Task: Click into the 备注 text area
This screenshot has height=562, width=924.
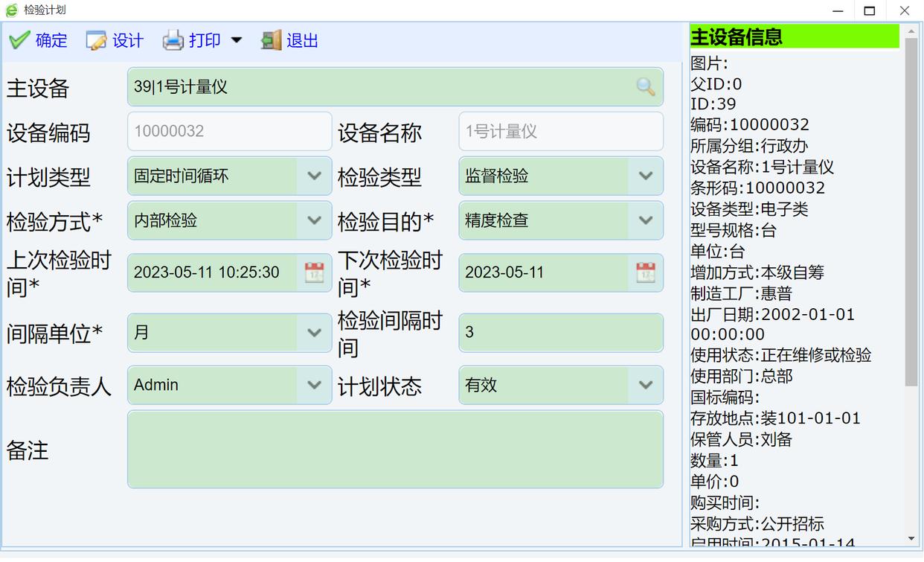Action: tap(394, 450)
